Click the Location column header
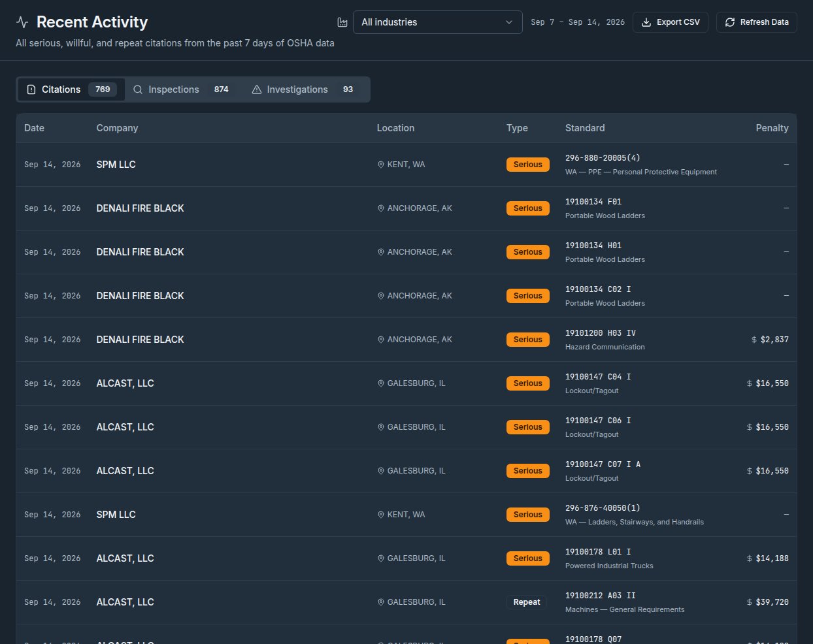 tap(395, 128)
